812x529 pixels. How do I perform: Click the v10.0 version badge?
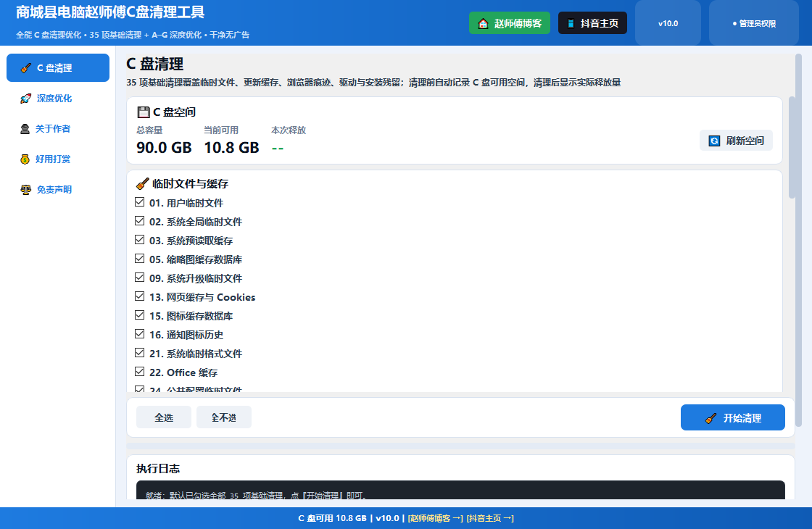[x=668, y=23]
